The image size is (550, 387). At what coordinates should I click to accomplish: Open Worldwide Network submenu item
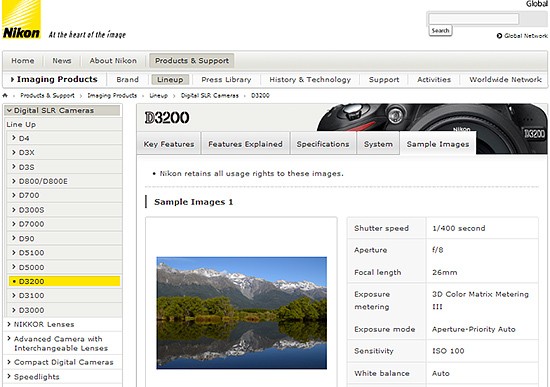pos(505,80)
